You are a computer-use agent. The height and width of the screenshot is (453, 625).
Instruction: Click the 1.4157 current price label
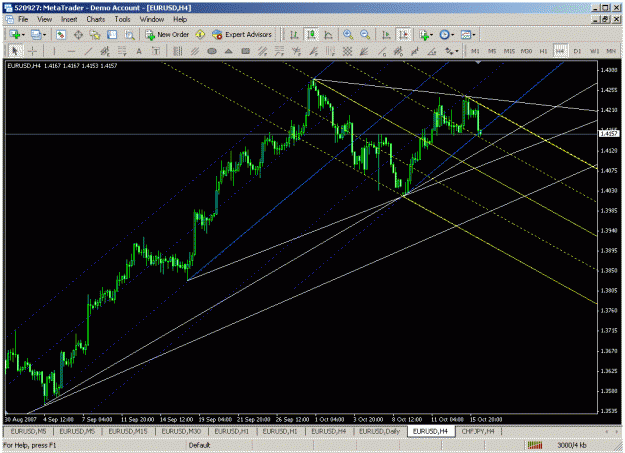point(609,134)
